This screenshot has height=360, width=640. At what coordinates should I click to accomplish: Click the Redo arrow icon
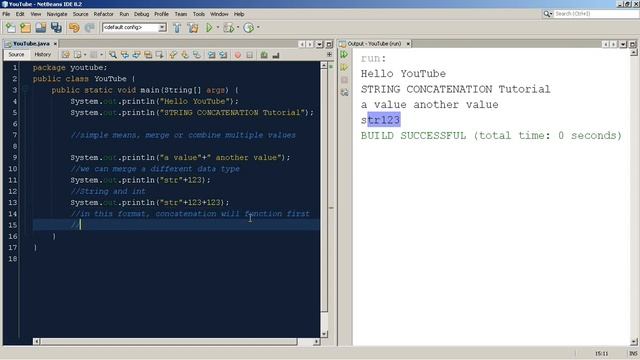tap(89, 28)
